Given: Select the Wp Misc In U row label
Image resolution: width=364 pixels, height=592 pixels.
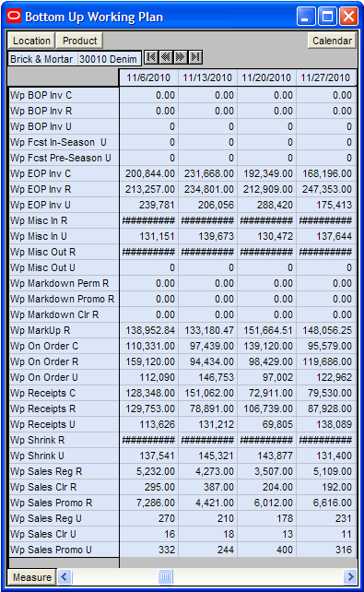Looking at the screenshot, I should (64, 236).
